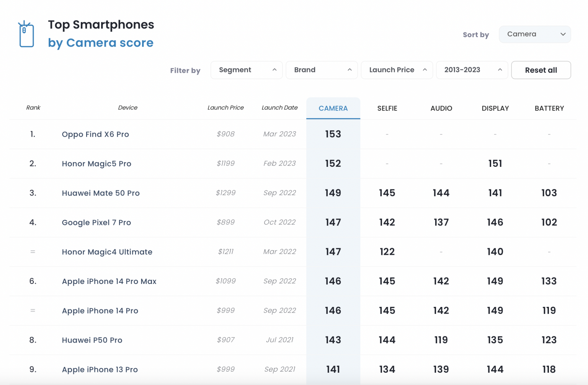This screenshot has height=385, width=588.
Task: Open Oppo Find X6 Pro details
Action: pyautogui.click(x=95, y=134)
